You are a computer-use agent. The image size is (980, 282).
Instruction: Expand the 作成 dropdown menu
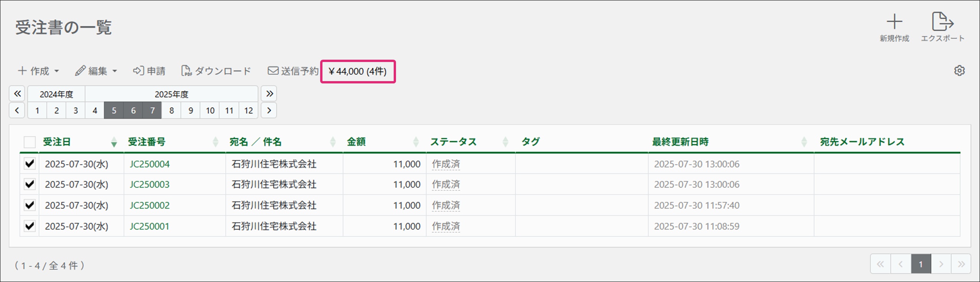38,71
